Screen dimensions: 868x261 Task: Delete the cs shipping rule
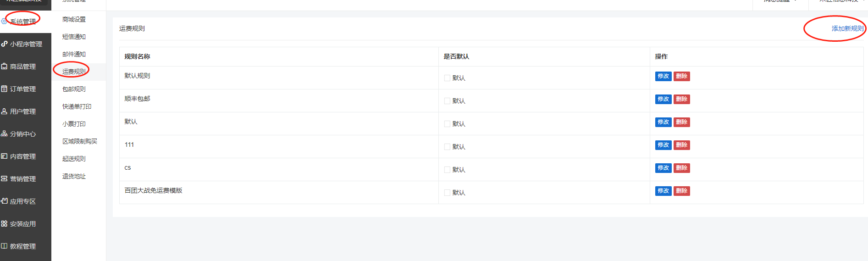click(x=681, y=168)
